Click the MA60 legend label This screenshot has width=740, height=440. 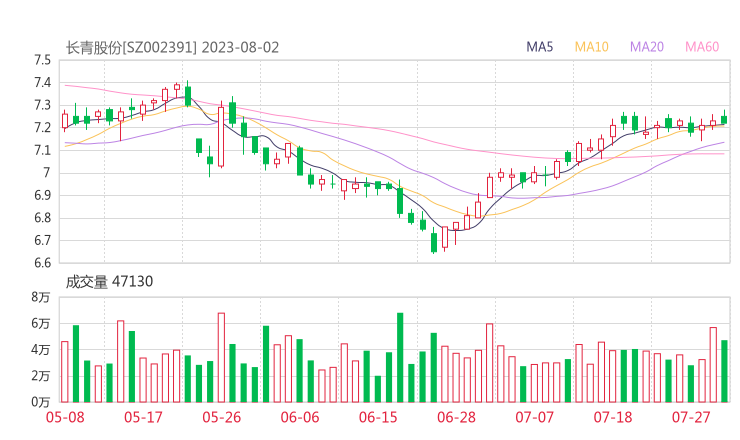(x=702, y=47)
